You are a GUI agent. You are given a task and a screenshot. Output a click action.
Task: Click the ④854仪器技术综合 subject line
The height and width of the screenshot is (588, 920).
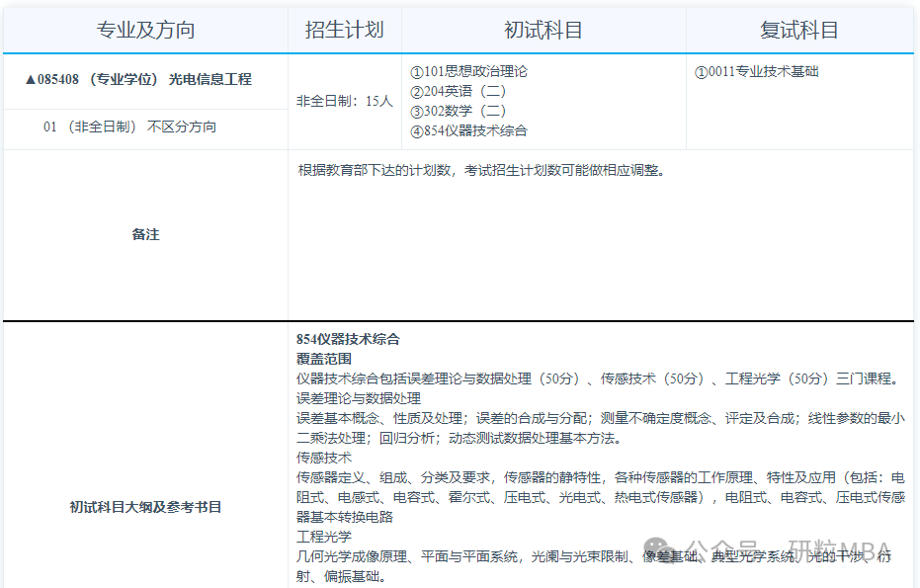[x=468, y=130]
